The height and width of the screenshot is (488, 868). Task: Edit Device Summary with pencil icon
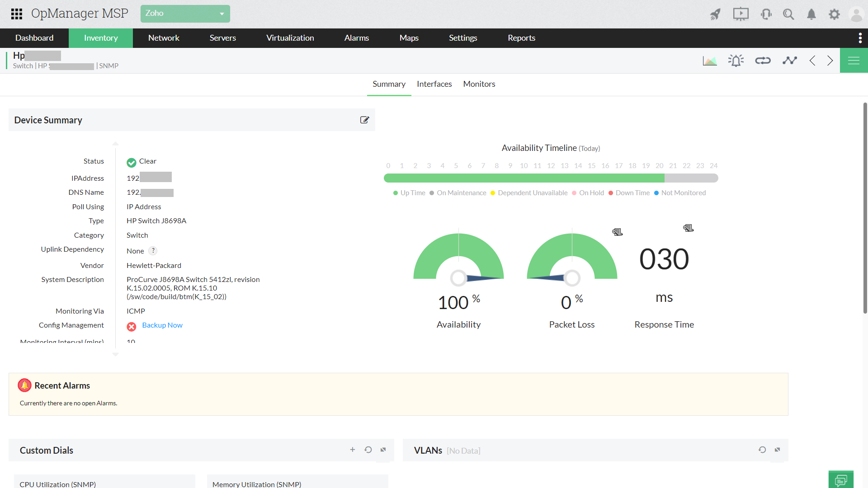(364, 120)
